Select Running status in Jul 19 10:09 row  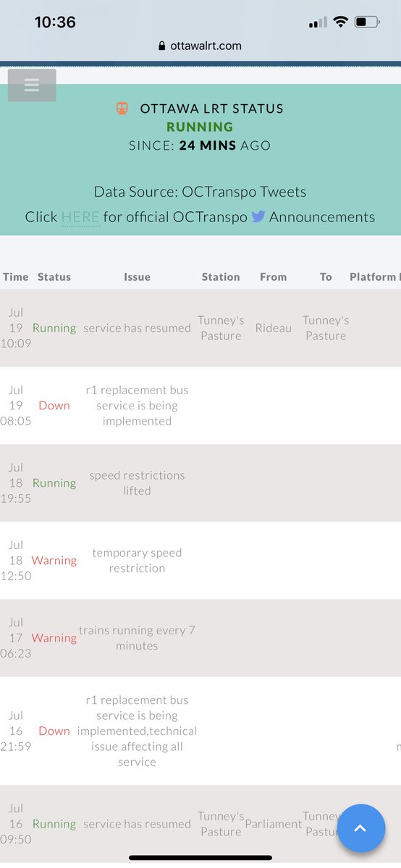54,328
